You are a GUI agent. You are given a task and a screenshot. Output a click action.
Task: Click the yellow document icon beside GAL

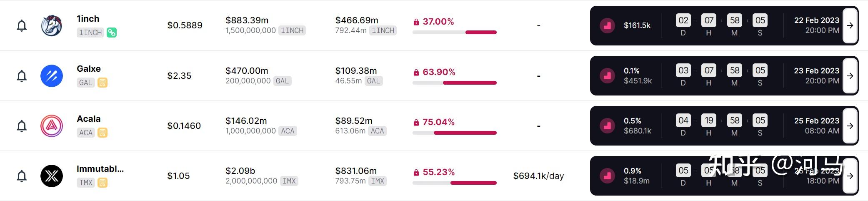click(x=103, y=83)
